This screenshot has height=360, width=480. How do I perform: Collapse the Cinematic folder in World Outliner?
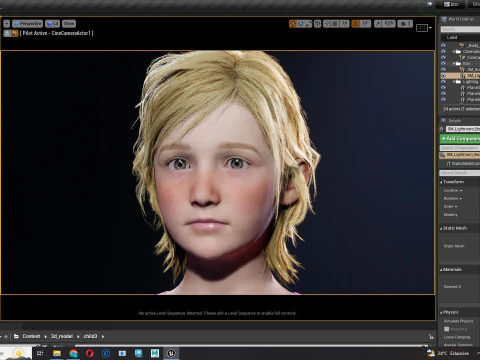pyautogui.click(x=454, y=52)
